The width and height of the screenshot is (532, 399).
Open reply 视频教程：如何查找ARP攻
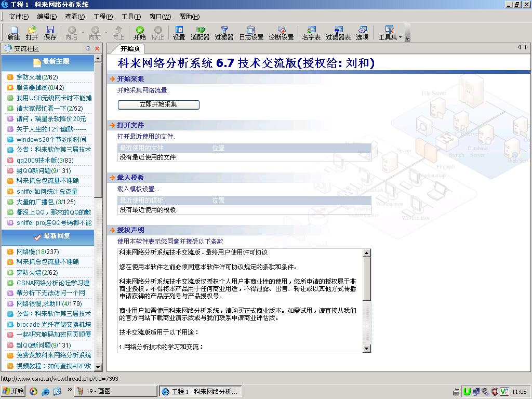pyautogui.click(x=54, y=366)
